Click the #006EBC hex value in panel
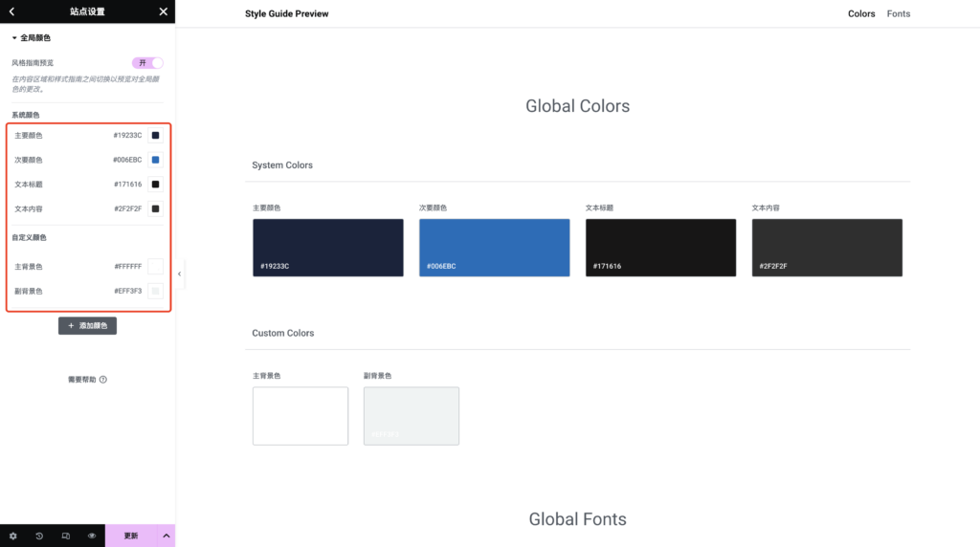Viewport: 980px width, 547px height. [127, 160]
